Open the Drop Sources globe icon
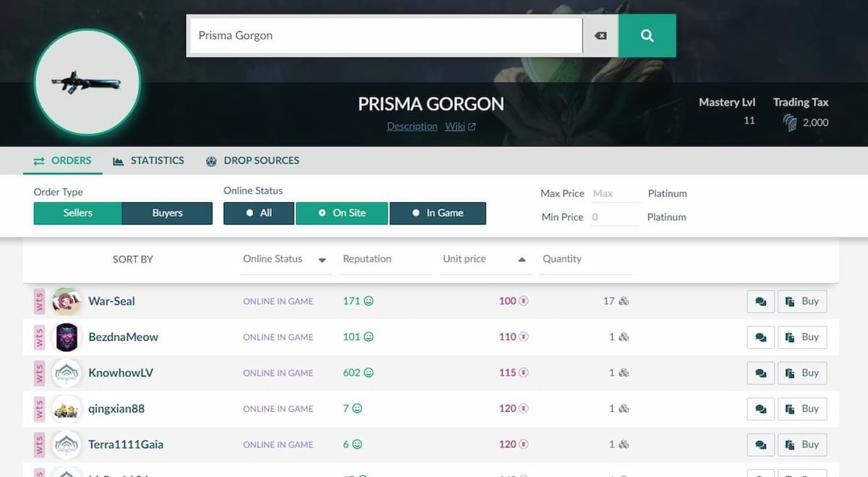Viewport: 868px width, 477px height. point(210,161)
